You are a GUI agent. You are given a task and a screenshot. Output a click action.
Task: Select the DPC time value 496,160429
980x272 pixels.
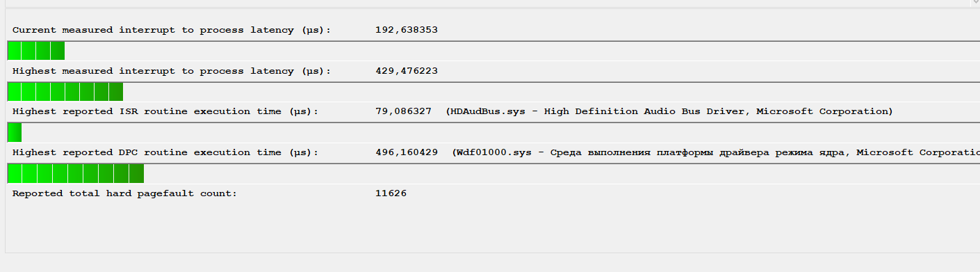(x=407, y=152)
